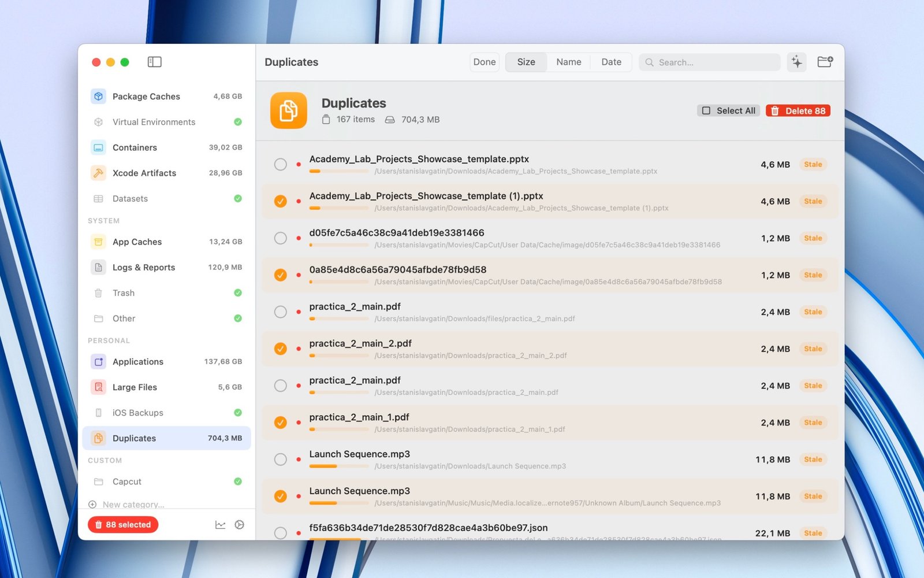Open the usage chart icon
This screenshot has width=924, height=578.
coord(221,525)
